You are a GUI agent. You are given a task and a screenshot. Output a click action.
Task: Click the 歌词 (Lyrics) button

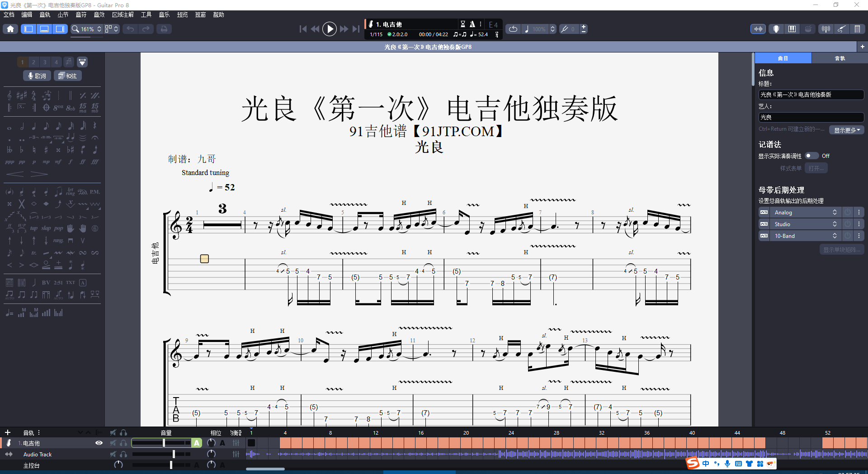click(x=37, y=76)
